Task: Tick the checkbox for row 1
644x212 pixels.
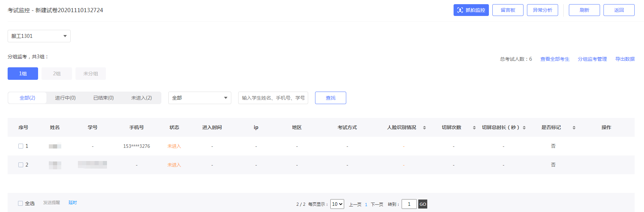Action: pyautogui.click(x=21, y=146)
